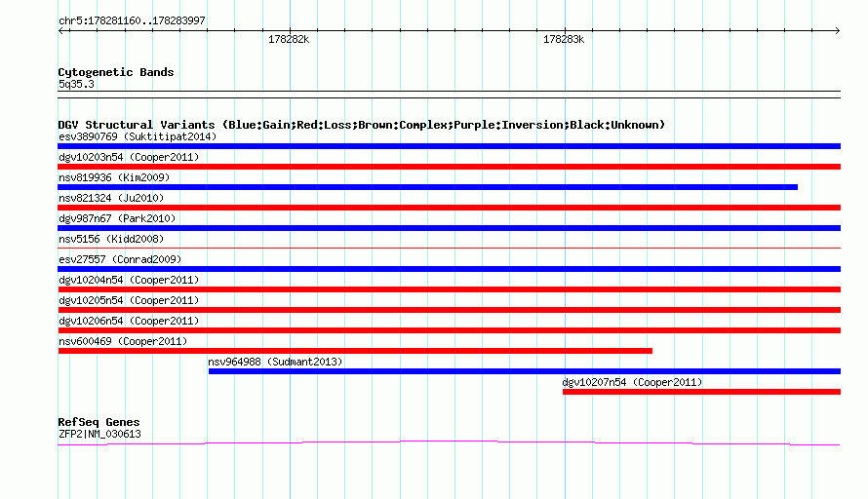Open variant label nsv600469 (Cooper2011)
Viewport: 868px width, 499px height.
(123, 341)
